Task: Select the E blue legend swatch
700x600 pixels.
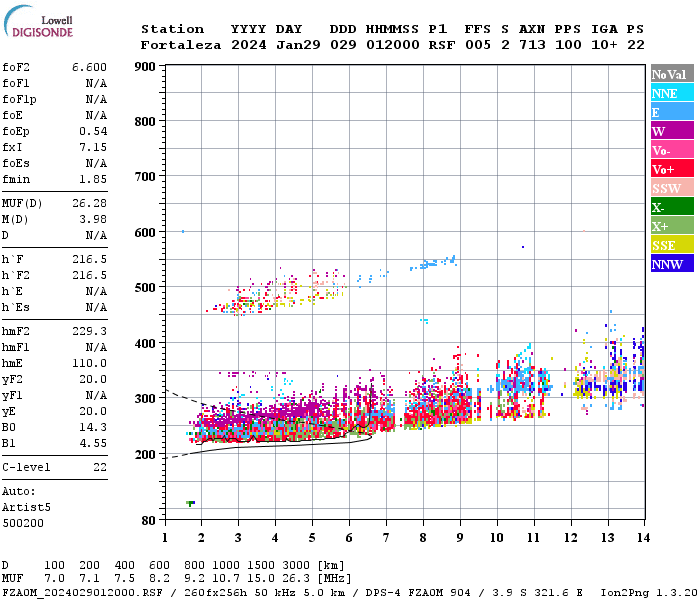Action: tap(672, 112)
